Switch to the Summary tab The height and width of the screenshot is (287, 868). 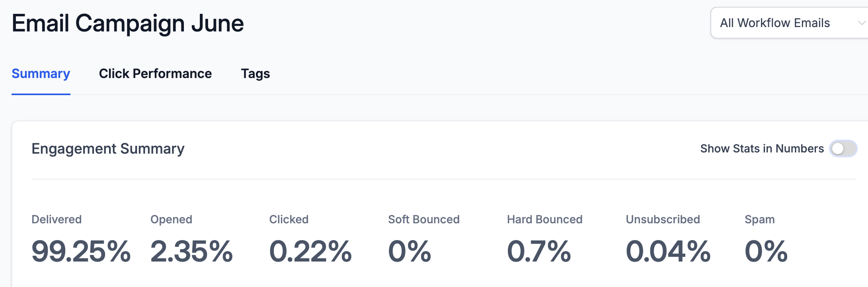(x=41, y=74)
